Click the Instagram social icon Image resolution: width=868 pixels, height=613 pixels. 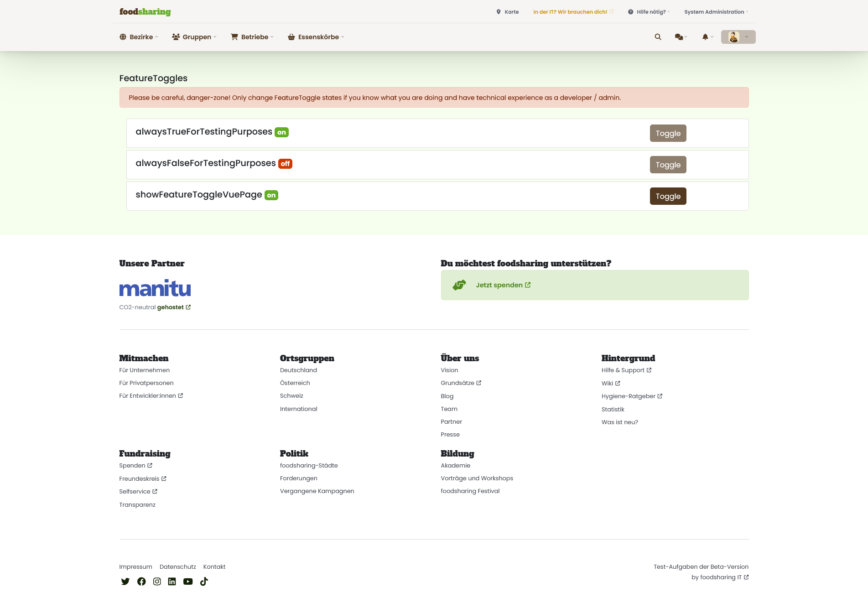point(157,581)
